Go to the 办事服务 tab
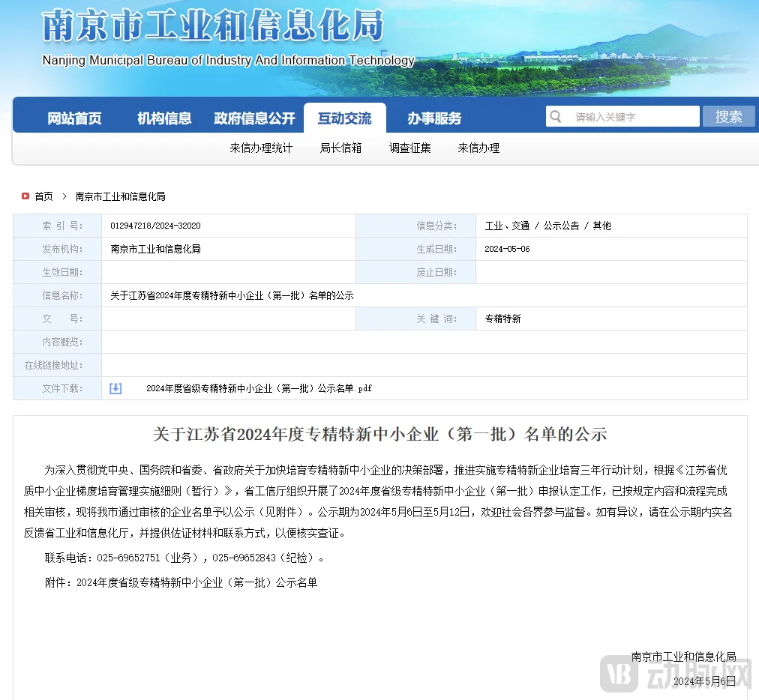Image resolution: width=759 pixels, height=700 pixels. click(434, 118)
